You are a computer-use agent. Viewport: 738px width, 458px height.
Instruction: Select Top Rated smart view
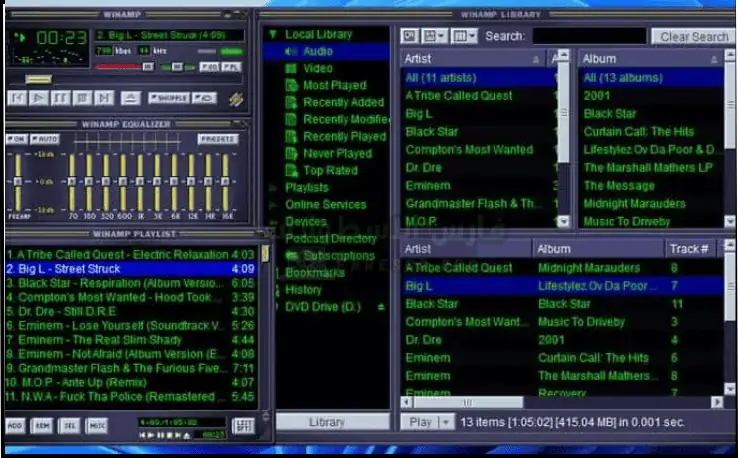coord(330,170)
